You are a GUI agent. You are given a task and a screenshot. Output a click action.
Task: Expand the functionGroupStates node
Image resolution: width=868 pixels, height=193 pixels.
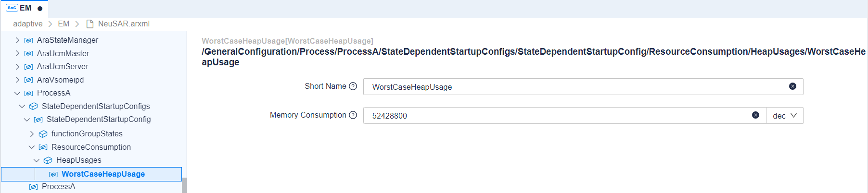pyautogui.click(x=32, y=134)
